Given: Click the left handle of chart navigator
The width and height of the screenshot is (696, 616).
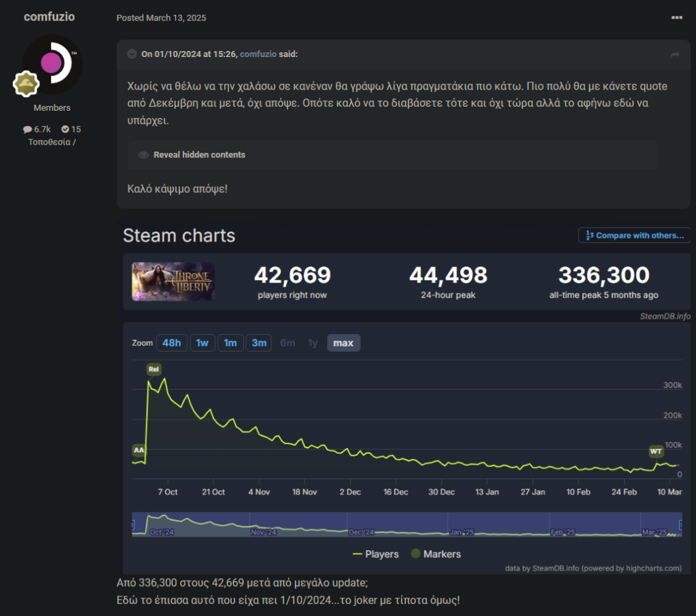Looking at the screenshot, I should [x=133, y=524].
